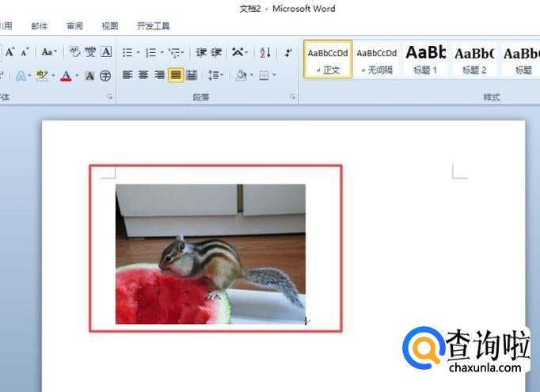Click the grow font size icon
Screen dimensions: 540x392
[x=10, y=52]
